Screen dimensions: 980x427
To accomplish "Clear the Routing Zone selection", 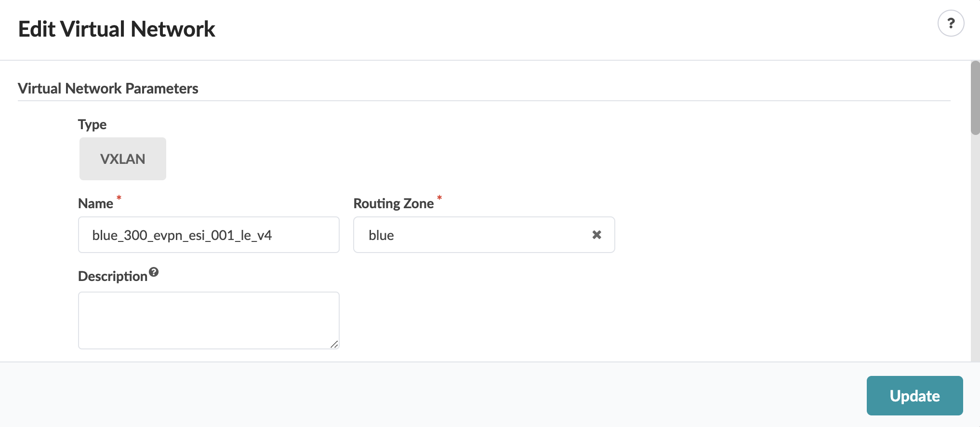I will [596, 235].
